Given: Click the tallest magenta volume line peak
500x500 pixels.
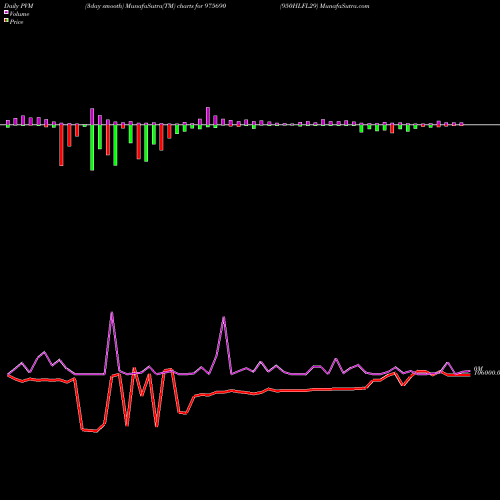Looking at the screenshot, I should click(112, 313).
